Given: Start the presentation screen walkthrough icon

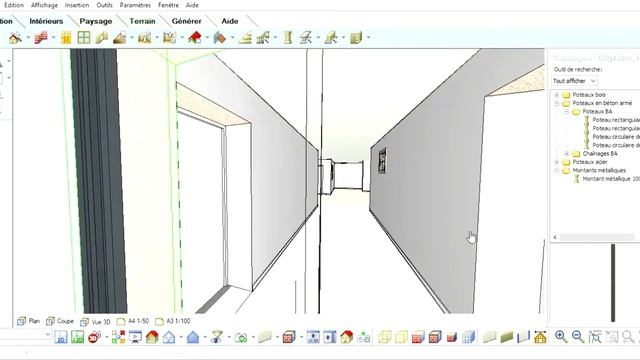Looking at the screenshot, I should (135, 337).
